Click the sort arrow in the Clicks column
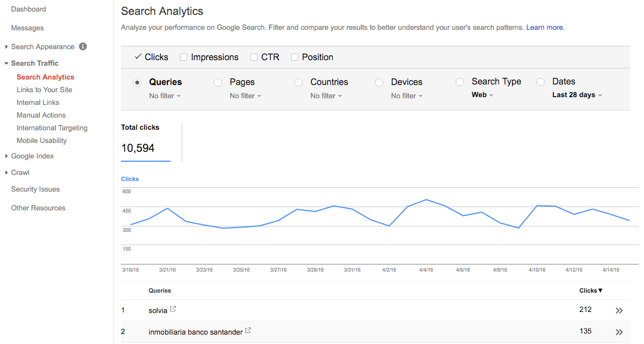This screenshot has width=644, height=344. [600, 290]
